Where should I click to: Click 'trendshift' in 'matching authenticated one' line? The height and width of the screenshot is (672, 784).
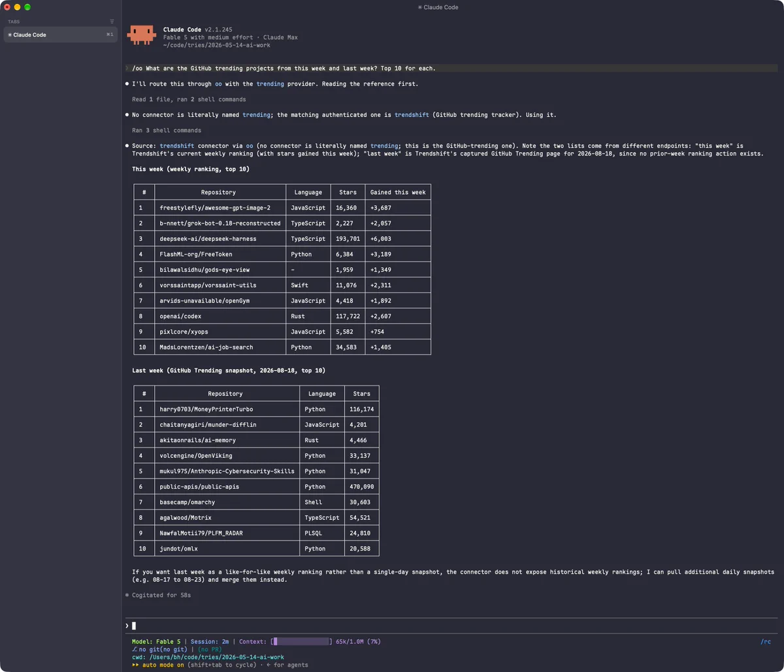tap(412, 115)
